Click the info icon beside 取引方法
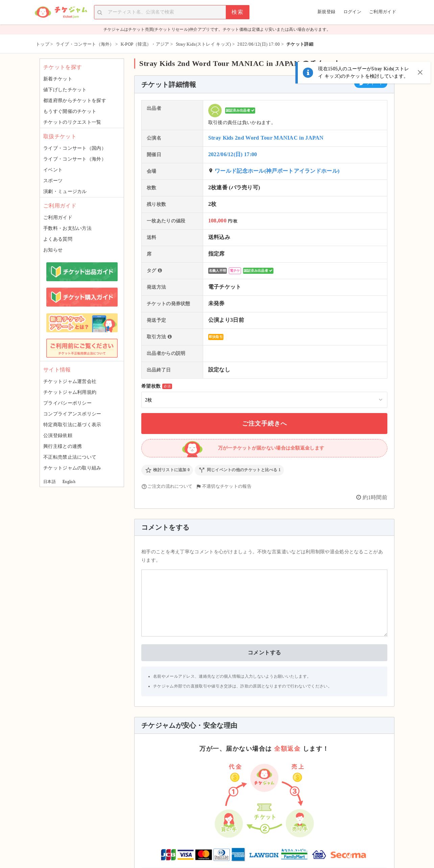Viewport: 434px width, 868px height. click(x=170, y=337)
